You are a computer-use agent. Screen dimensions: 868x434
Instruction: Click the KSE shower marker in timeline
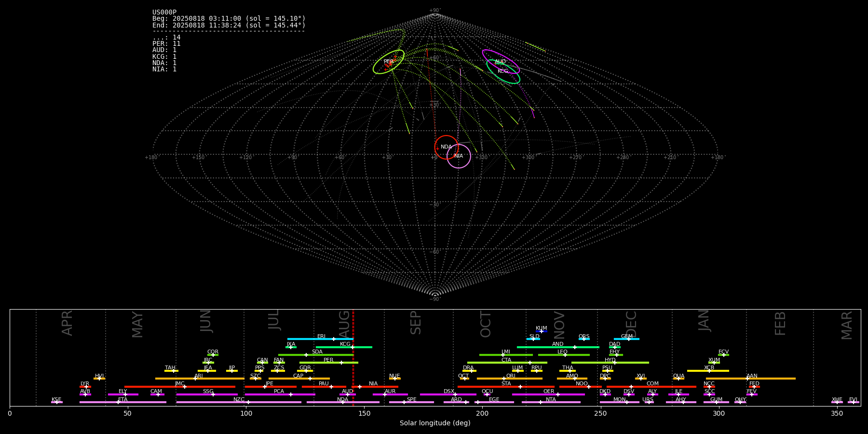click(x=56, y=402)
